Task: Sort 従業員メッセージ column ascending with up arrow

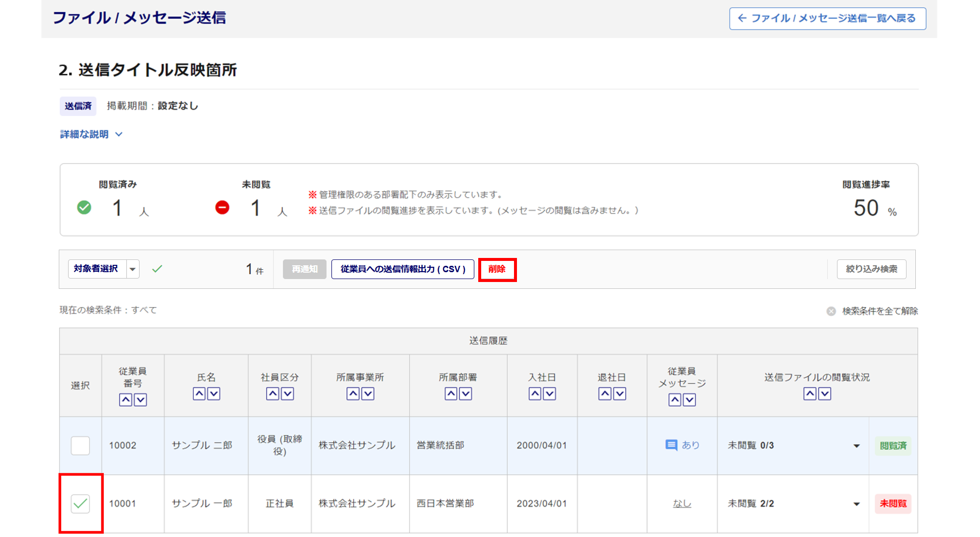Action: (675, 400)
